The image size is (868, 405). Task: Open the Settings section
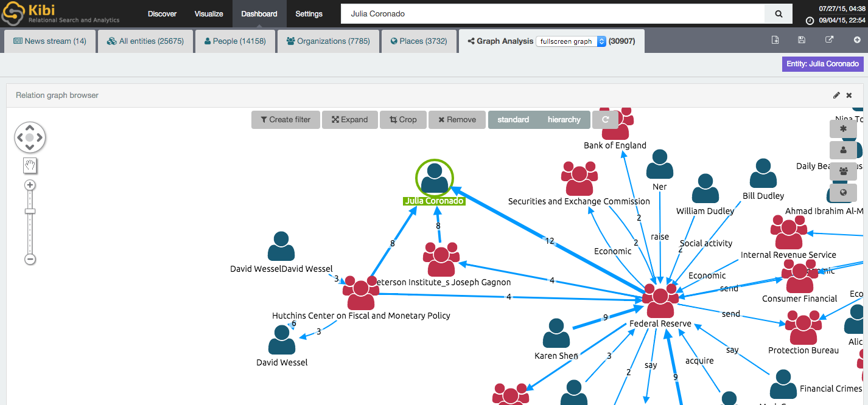coord(309,13)
